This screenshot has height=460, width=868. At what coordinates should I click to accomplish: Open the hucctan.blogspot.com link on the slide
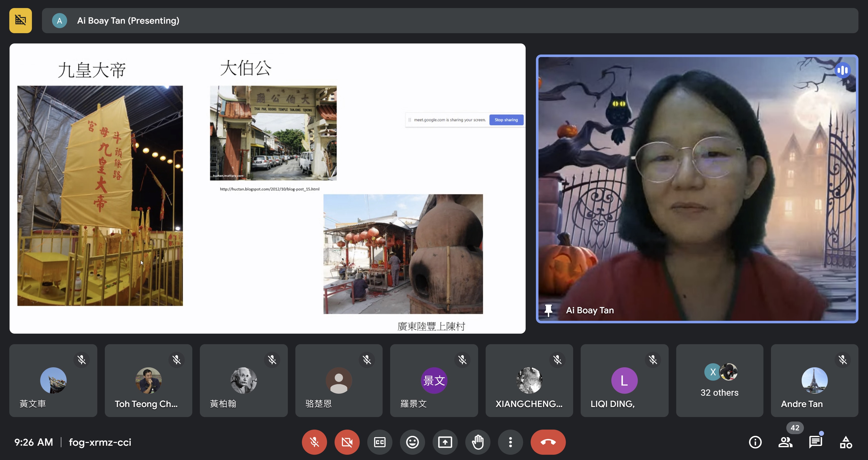269,189
